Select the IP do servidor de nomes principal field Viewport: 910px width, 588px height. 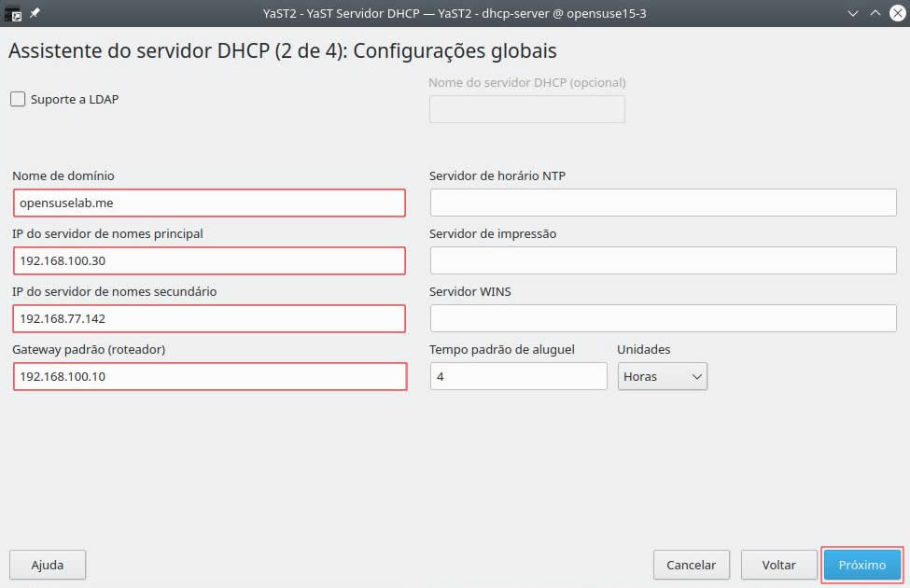209,260
